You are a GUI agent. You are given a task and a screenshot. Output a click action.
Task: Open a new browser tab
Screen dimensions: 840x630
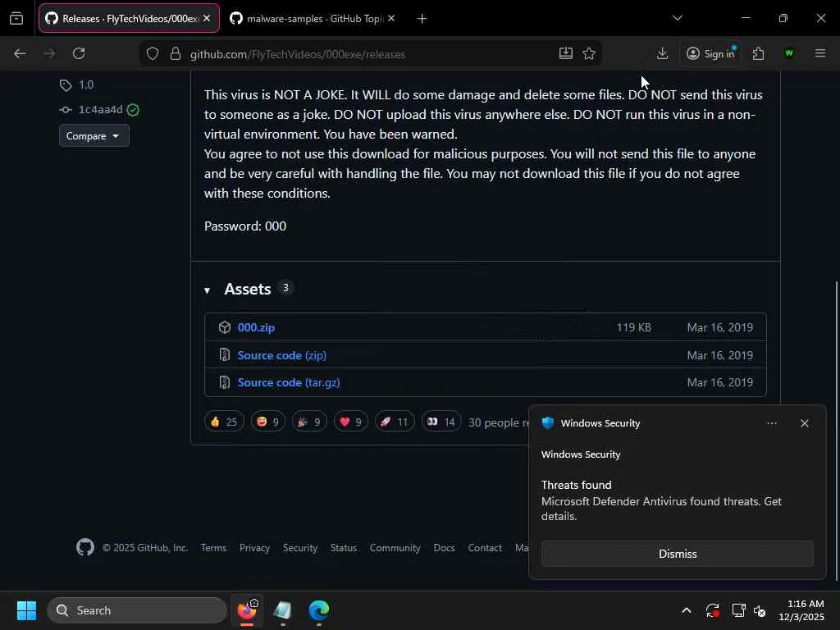point(422,19)
